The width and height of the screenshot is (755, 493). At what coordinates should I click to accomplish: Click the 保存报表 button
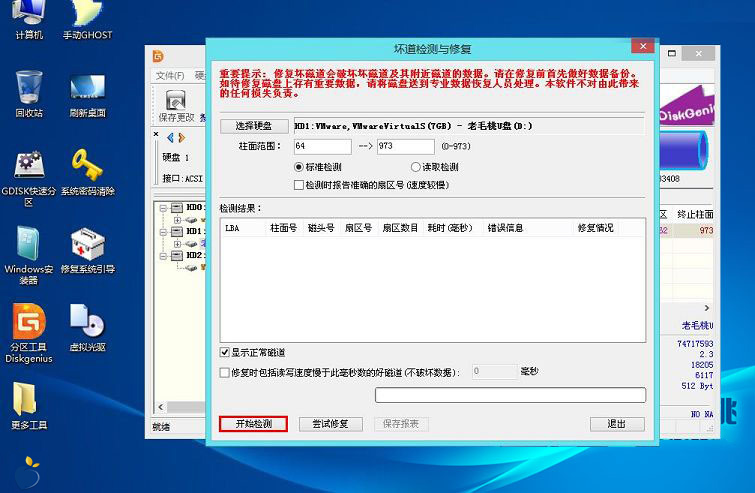(401, 424)
